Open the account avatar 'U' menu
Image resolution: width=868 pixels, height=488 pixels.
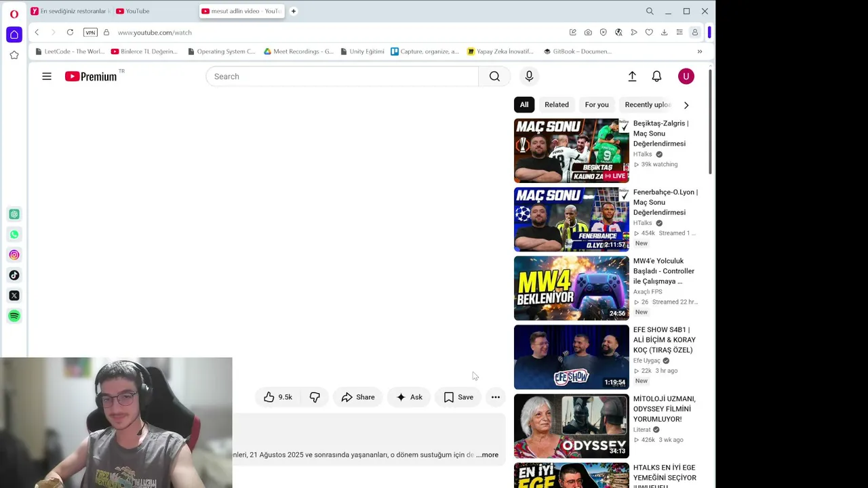coord(686,77)
